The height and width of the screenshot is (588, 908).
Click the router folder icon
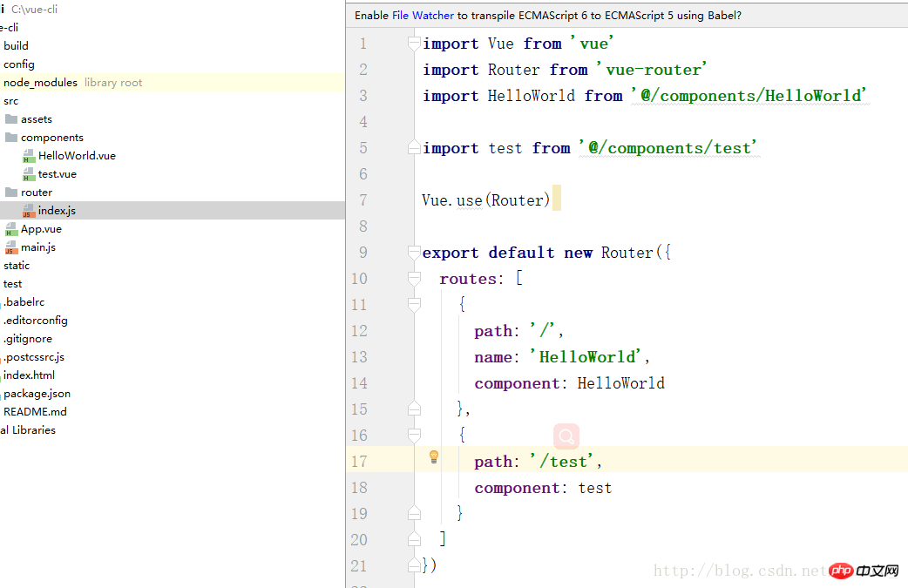point(11,193)
